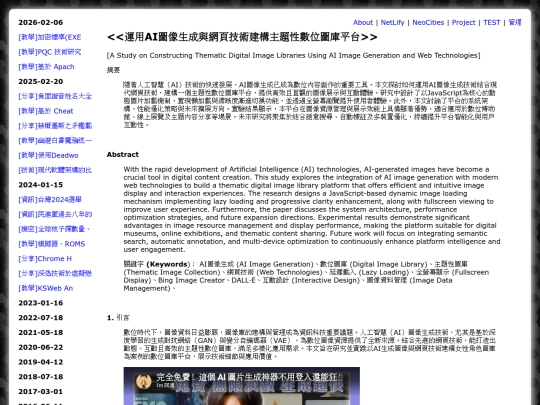Open the sidebar article mentioning Apach

46,67
